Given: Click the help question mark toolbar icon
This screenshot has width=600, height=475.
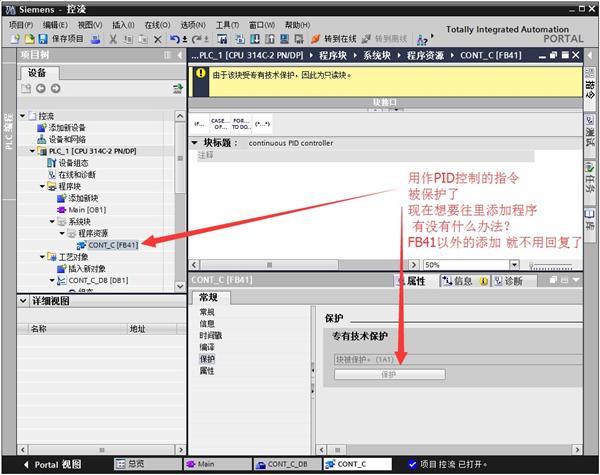Looking at the screenshot, I should (422, 39).
